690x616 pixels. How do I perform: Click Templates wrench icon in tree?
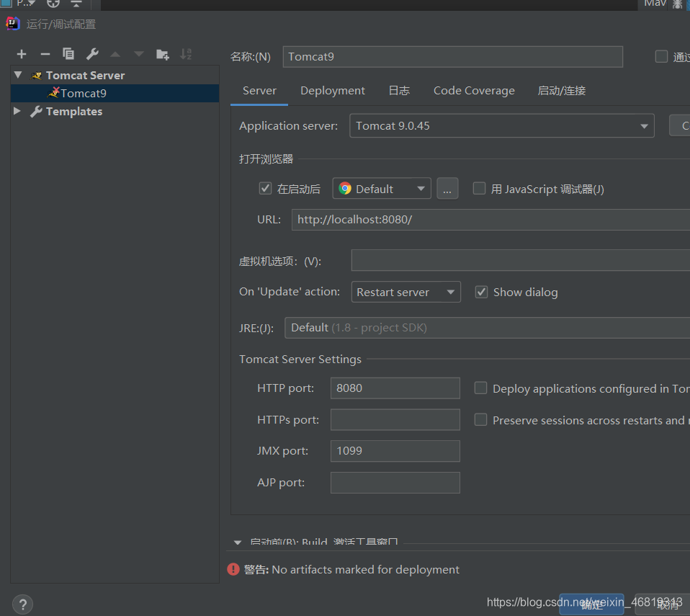point(36,112)
